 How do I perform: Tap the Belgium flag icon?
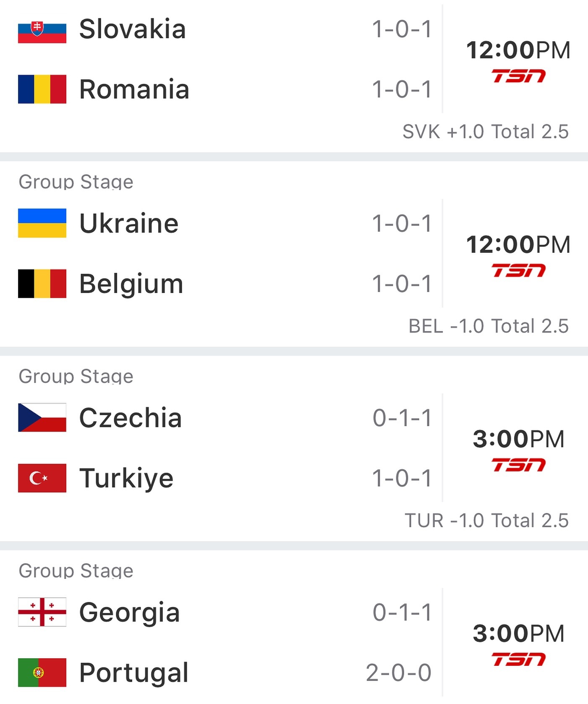click(x=42, y=283)
